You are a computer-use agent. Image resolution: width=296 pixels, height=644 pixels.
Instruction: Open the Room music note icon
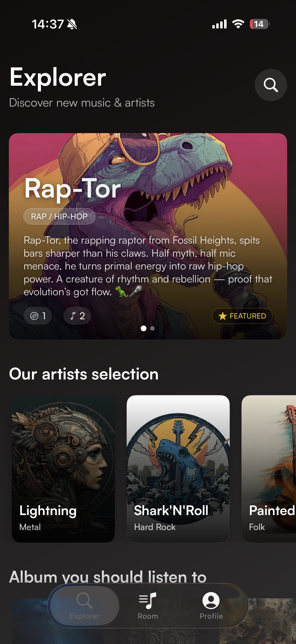coord(148,601)
